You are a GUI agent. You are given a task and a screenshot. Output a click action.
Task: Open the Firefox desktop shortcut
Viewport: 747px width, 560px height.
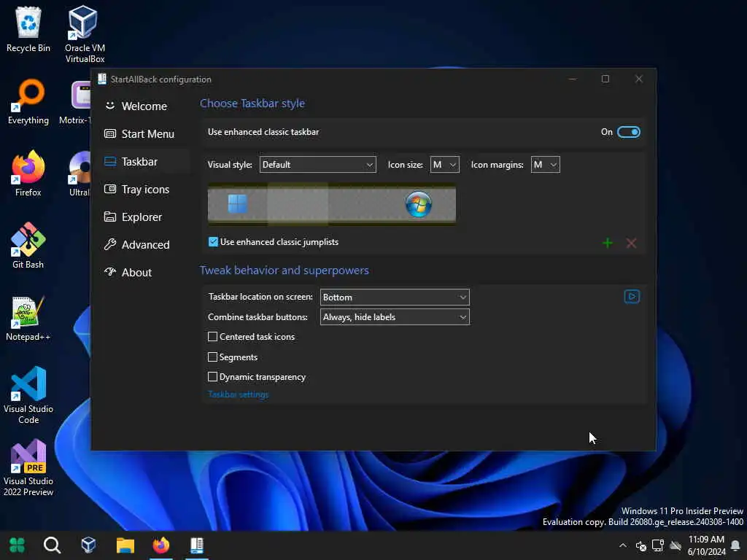click(x=28, y=174)
